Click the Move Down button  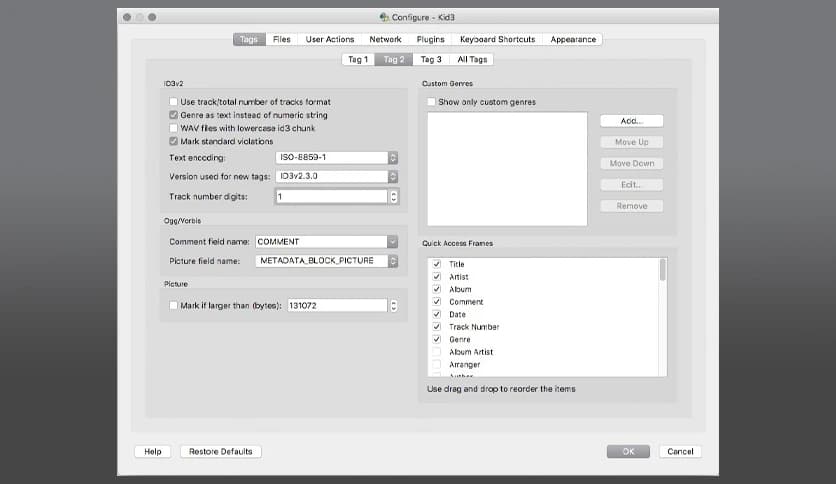(x=632, y=164)
